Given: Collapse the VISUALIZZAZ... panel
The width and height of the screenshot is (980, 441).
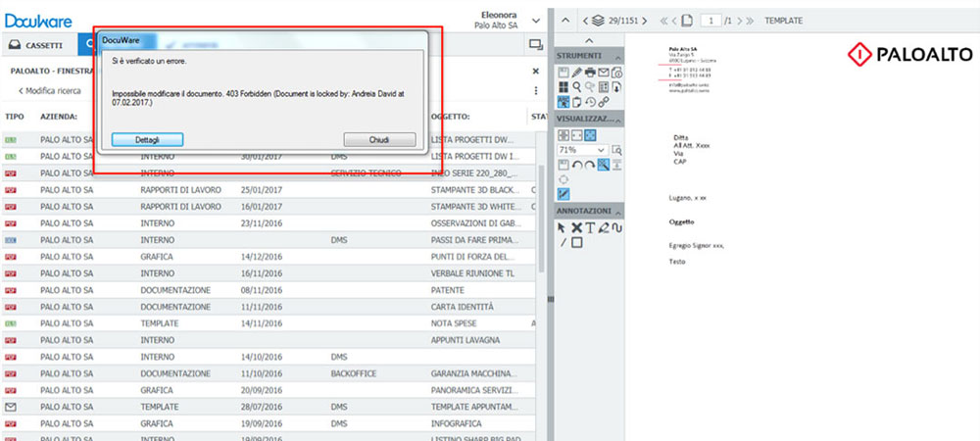Looking at the screenshot, I should pos(617,121).
